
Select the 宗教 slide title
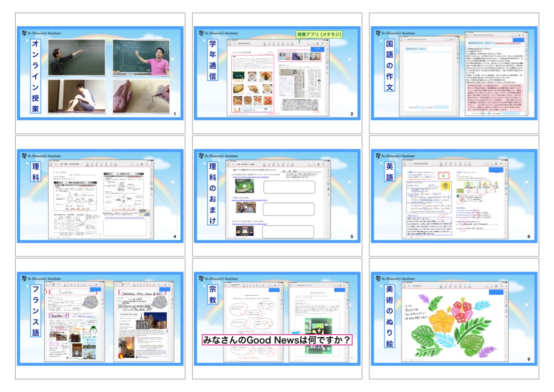tap(212, 294)
